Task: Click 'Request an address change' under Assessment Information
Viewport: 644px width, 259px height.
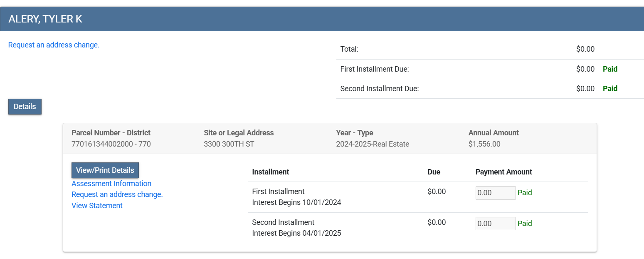Action: [117, 194]
